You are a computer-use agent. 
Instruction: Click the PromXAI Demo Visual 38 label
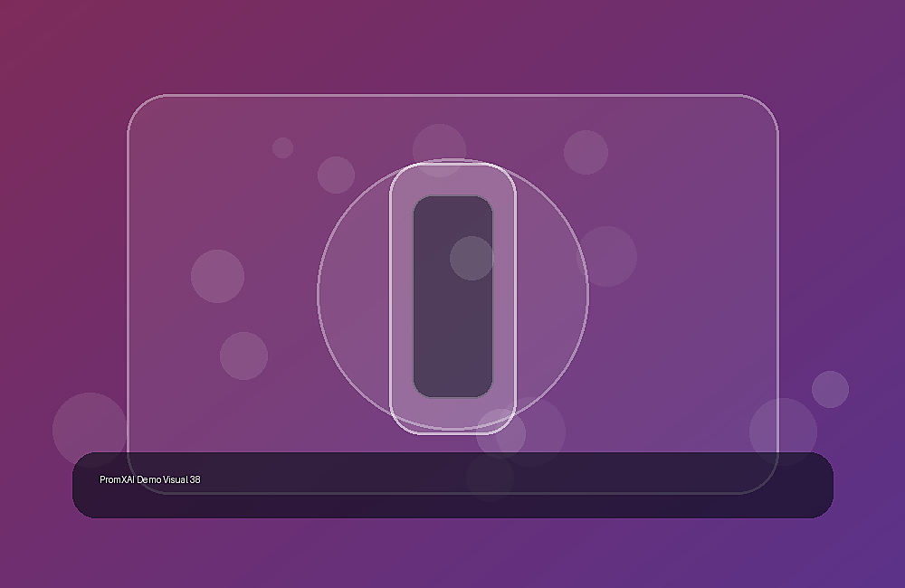click(x=150, y=479)
